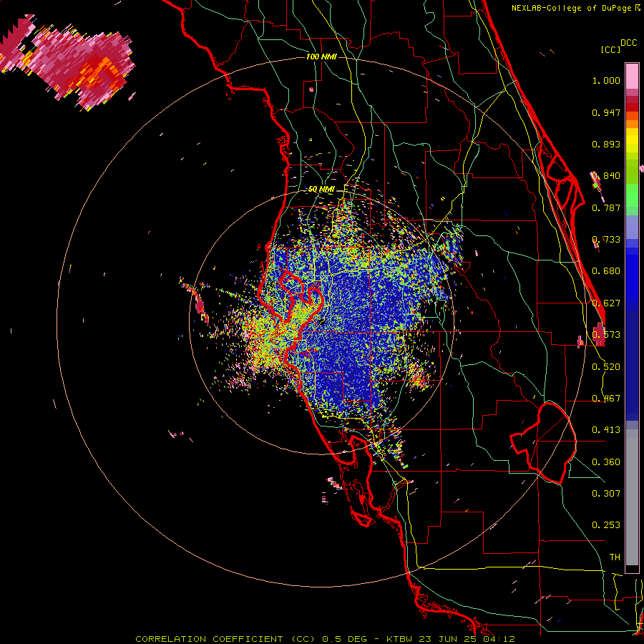Click the gray lower section of the color bar
This screenshot has height=644, width=644.
(x=632, y=497)
